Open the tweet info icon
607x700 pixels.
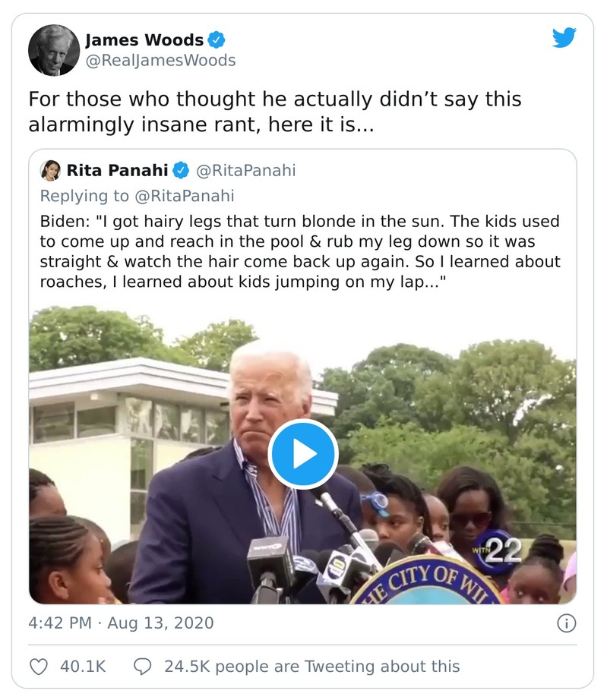click(x=566, y=623)
